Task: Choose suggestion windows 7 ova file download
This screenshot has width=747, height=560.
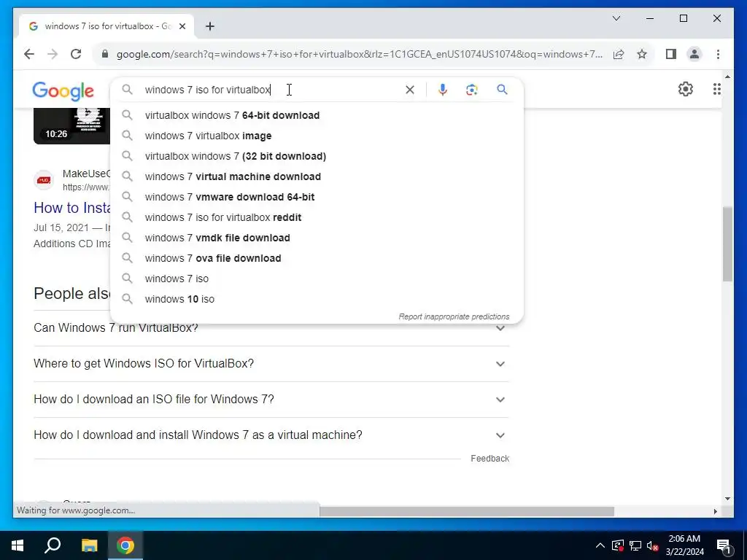Action: (317, 259)
